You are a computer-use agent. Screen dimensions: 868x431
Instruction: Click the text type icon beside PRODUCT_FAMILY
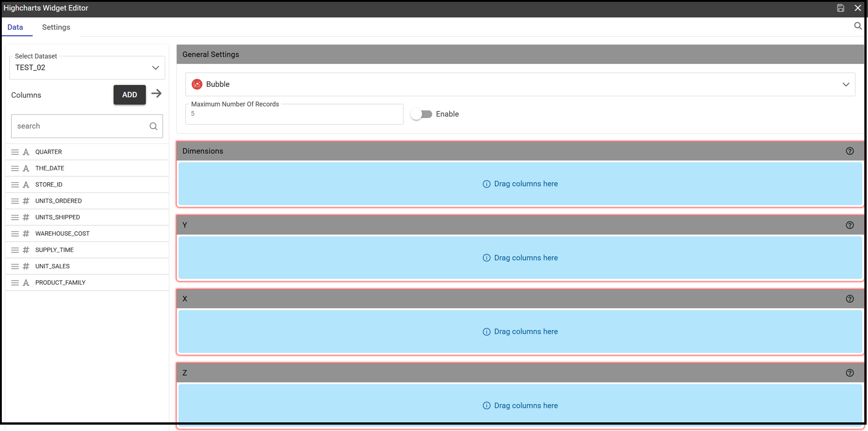tap(26, 283)
